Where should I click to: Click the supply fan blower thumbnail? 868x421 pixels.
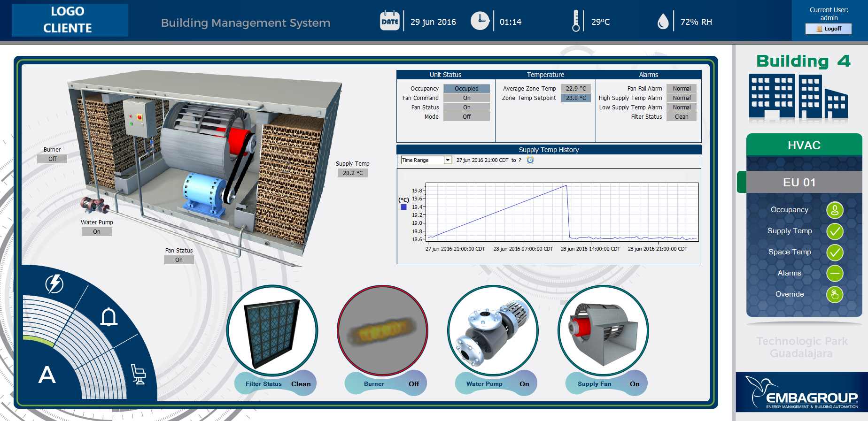tap(603, 331)
